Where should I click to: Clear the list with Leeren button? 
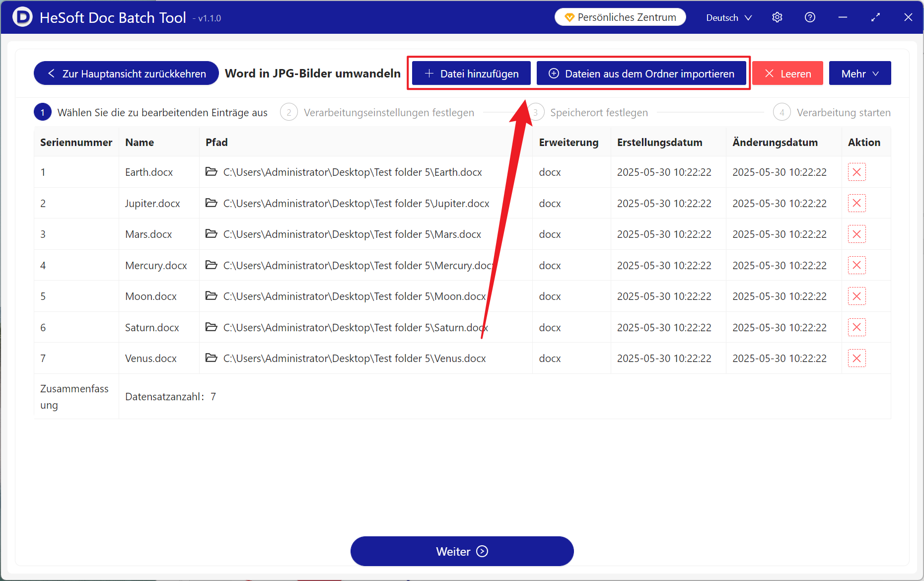(x=788, y=73)
